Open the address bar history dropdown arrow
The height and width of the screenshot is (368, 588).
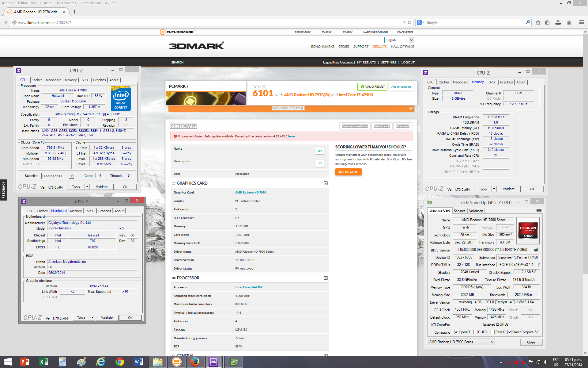(404, 22)
